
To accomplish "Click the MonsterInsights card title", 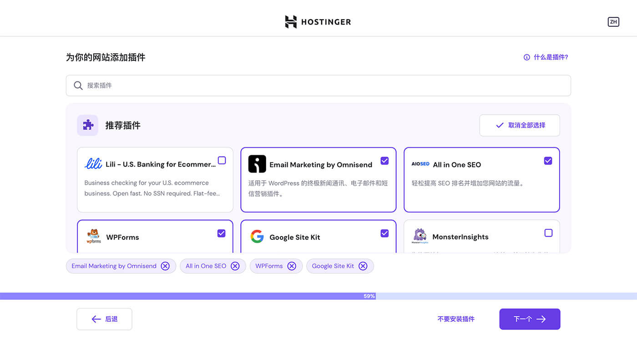I will tap(460, 237).
